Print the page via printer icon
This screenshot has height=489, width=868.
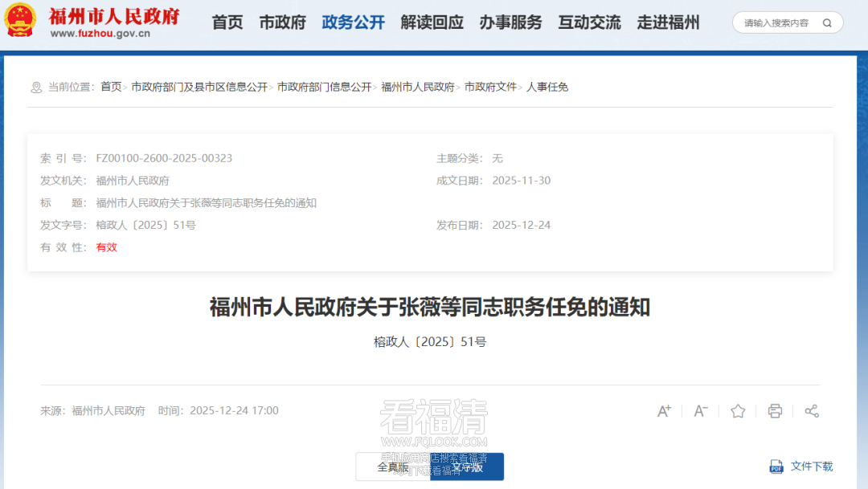point(775,411)
